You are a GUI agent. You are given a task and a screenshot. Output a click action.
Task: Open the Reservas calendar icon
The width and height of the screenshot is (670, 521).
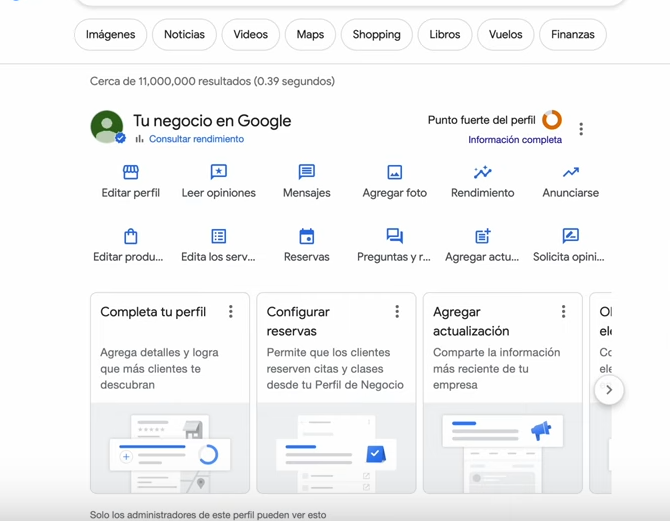pyautogui.click(x=306, y=236)
